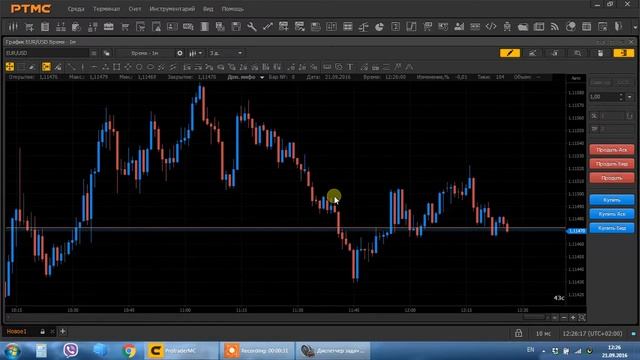Toggle the yellow crosshair cursor tool
Viewport: 640px width, 360px height.
[10, 67]
